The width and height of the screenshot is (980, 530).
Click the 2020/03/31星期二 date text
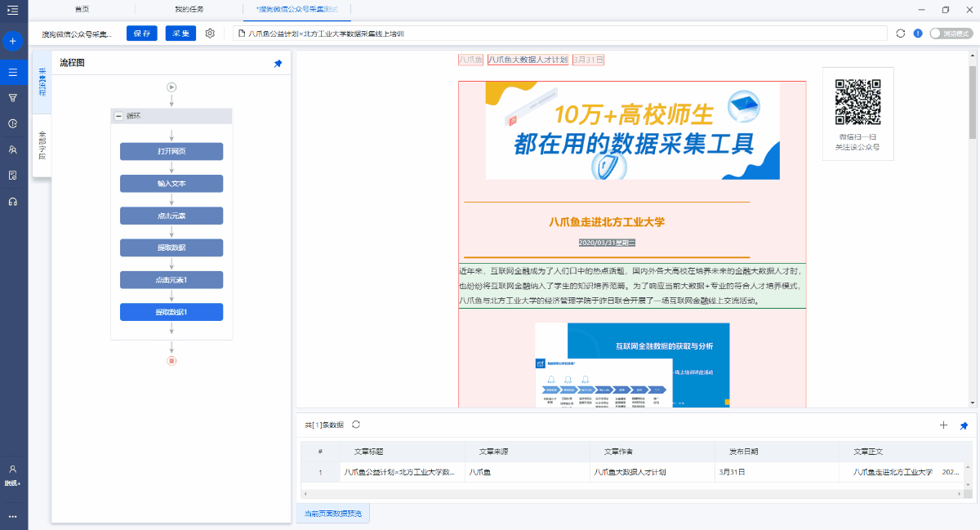(607, 243)
